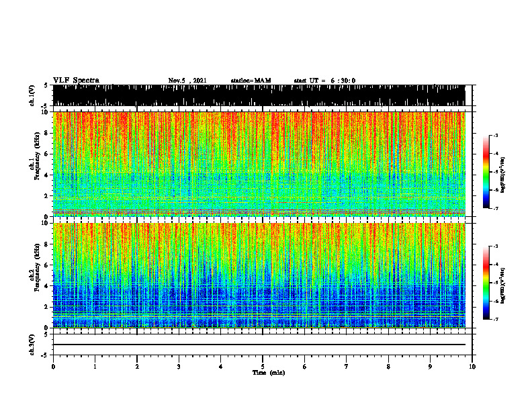Click the ch.2 "Frequency (kHz)" axis label

coord(37,267)
